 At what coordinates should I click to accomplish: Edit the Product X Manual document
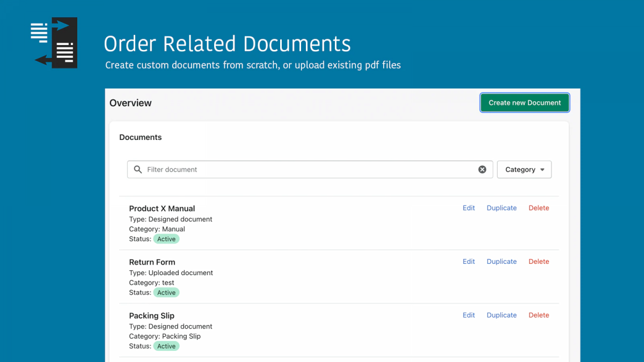(x=469, y=208)
